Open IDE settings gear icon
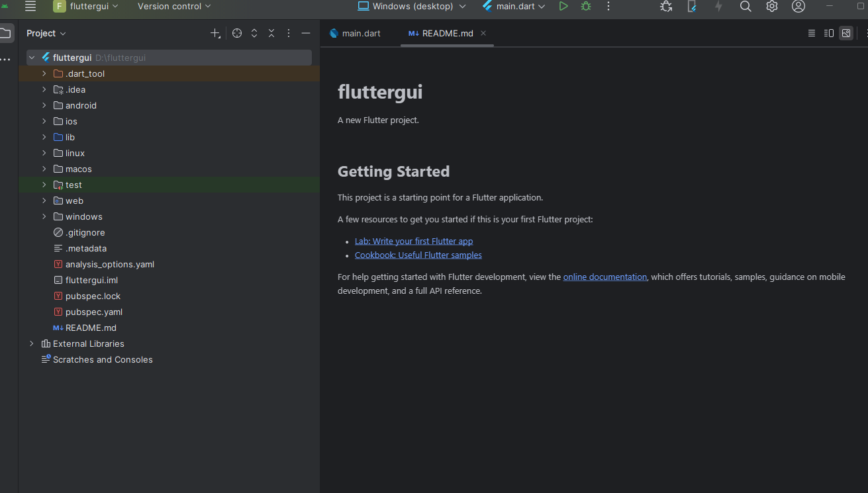 [x=772, y=7]
